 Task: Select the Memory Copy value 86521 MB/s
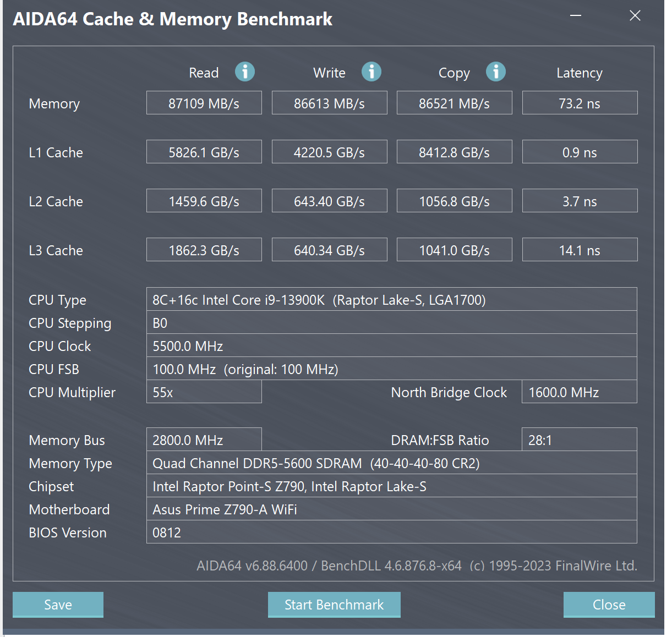(x=454, y=103)
